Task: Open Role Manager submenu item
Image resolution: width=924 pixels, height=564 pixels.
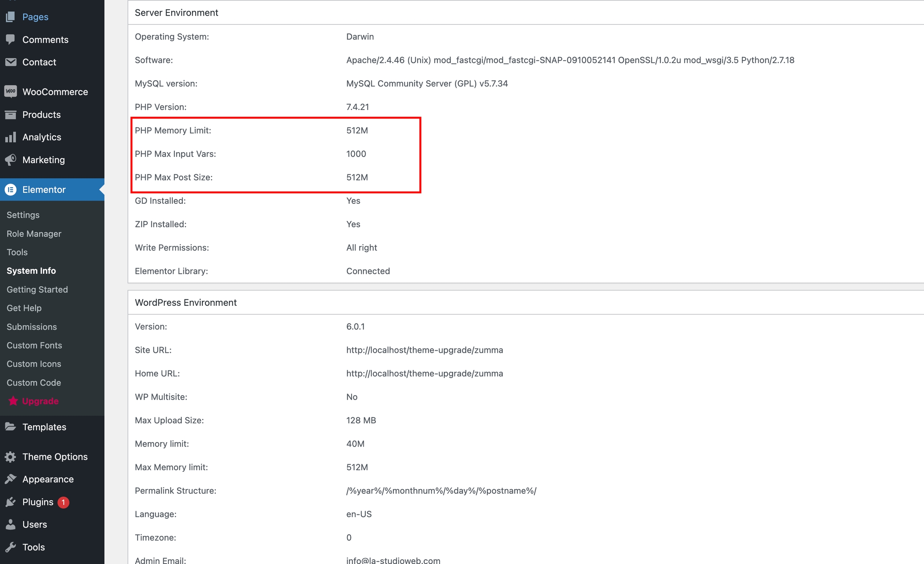Action: click(34, 234)
